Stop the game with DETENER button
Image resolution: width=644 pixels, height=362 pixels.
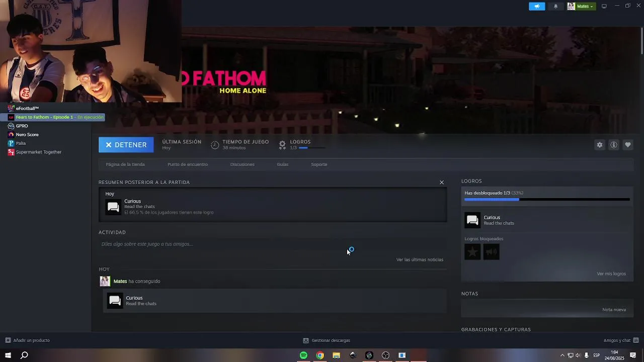point(126,145)
